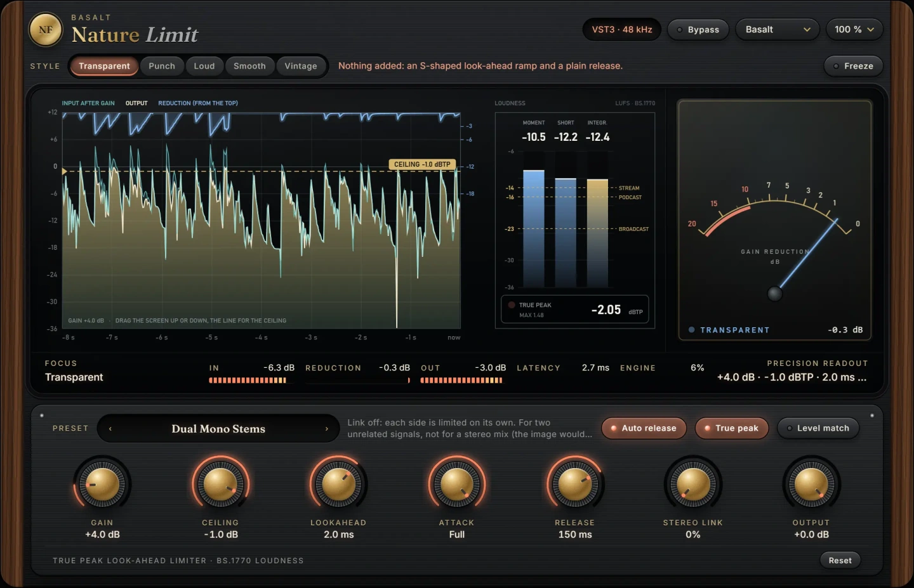Click the ceiling value -1.0 dB
This screenshot has width=914, height=588.
pos(221,535)
